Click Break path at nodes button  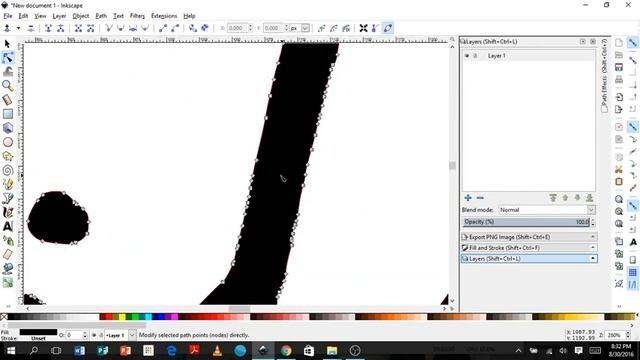[60, 28]
